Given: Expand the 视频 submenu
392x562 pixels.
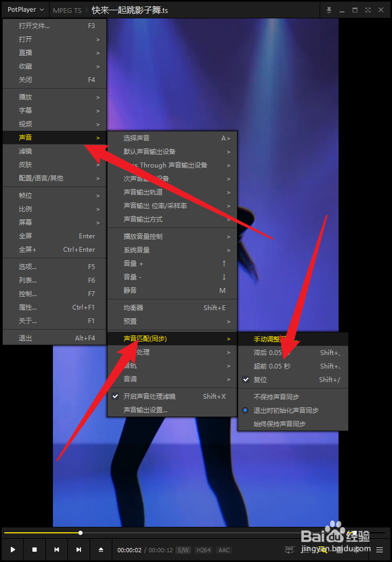Looking at the screenshot, I should [55, 124].
